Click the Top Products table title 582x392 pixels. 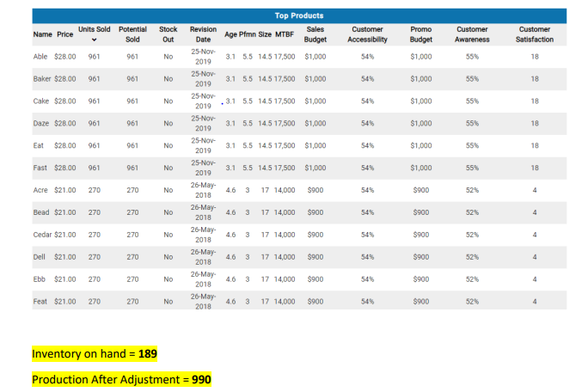tap(299, 15)
